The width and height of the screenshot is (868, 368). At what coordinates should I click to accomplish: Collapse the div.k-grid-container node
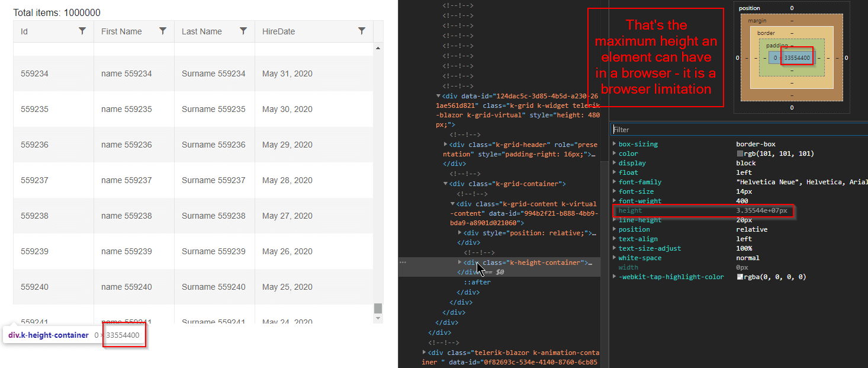pyautogui.click(x=446, y=183)
